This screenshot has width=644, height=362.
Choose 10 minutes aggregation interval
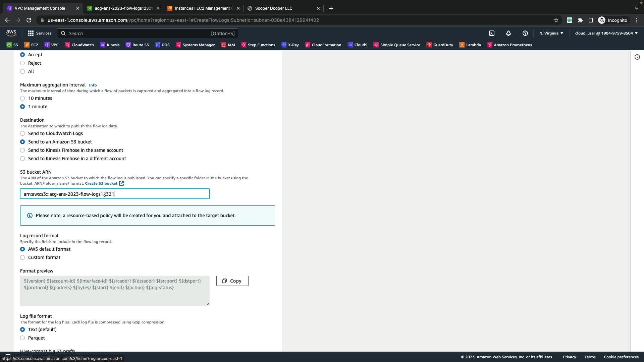(x=22, y=98)
